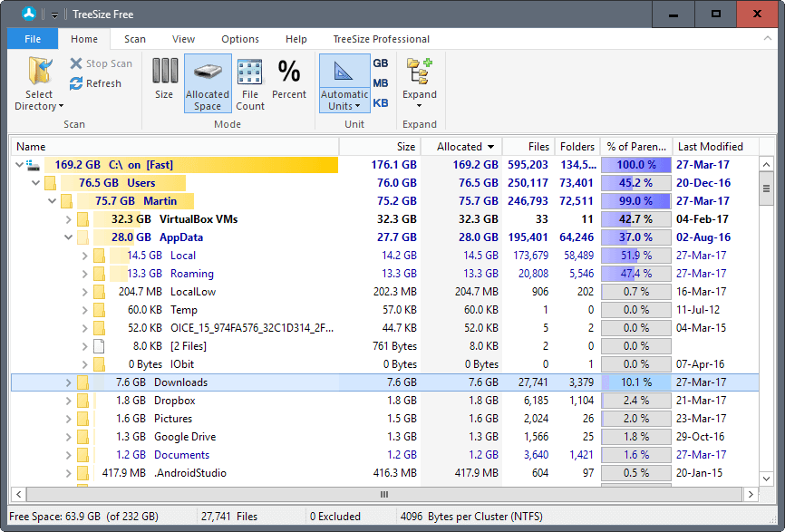Collapse the ribbon with the chevron
The width and height of the screenshot is (785, 532).
click(x=768, y=39)
